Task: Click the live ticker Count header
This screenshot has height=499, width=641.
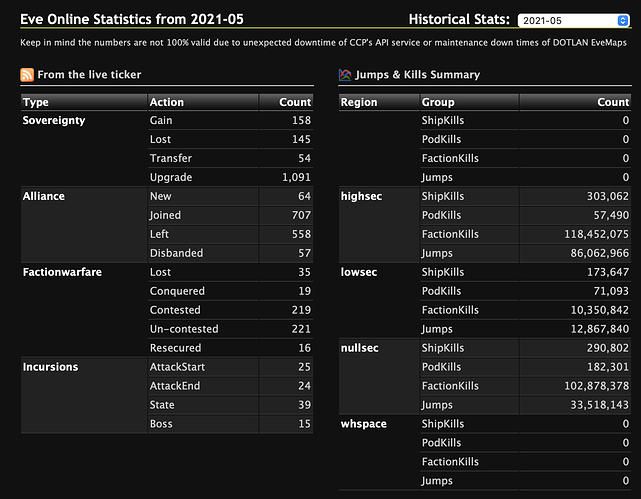Action: 286,102
